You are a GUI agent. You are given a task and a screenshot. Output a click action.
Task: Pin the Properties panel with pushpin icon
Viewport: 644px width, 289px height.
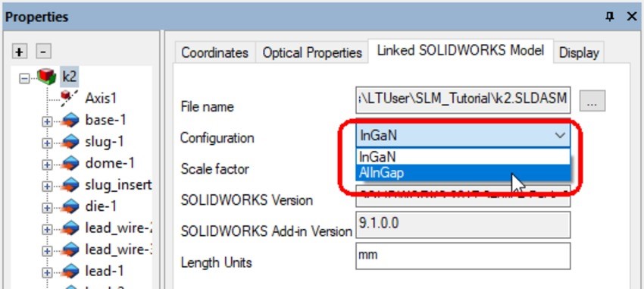pyautogui.click(x=610, y=17)
